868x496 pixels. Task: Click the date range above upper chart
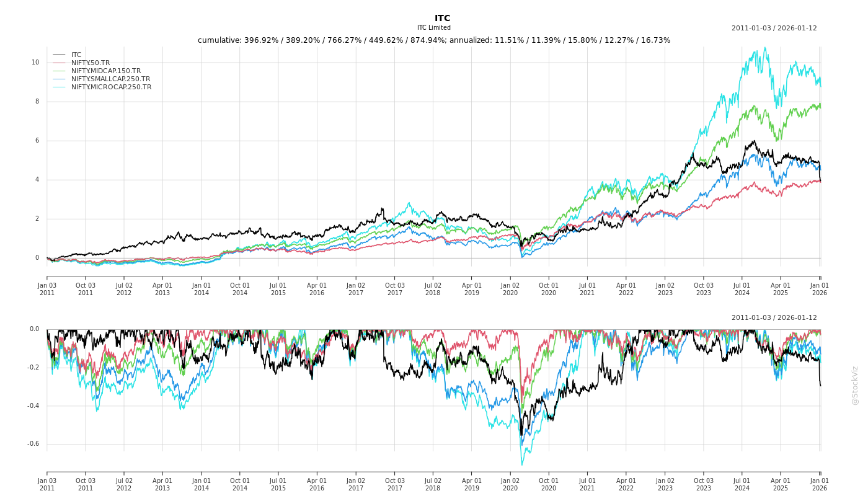774,28
